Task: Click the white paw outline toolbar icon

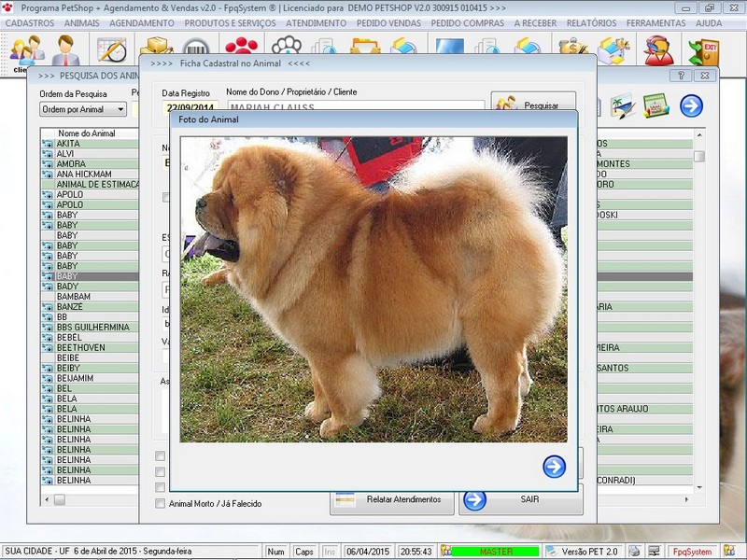Action: point(287,45)
